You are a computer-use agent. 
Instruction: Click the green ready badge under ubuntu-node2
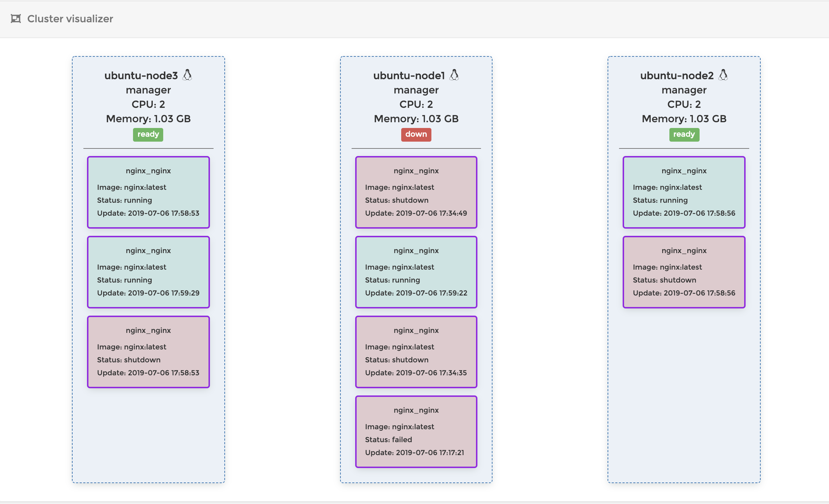click(x=684, y=134)
